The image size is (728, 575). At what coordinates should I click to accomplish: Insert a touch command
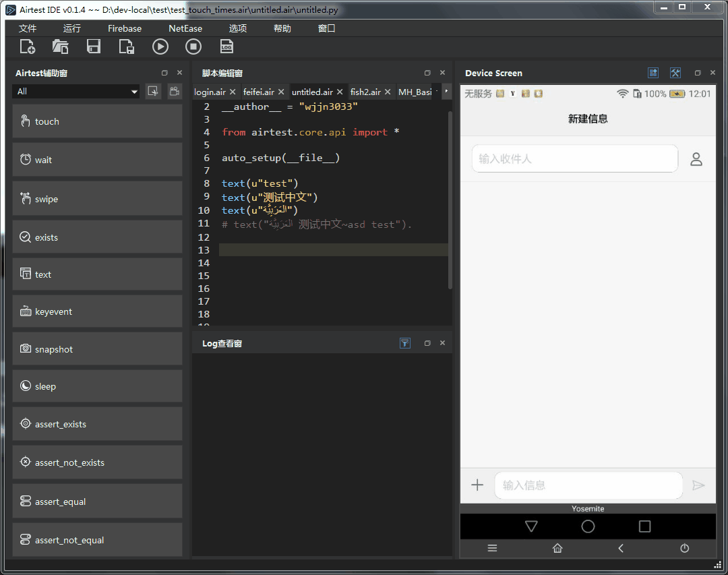click(x=97, y=121)
